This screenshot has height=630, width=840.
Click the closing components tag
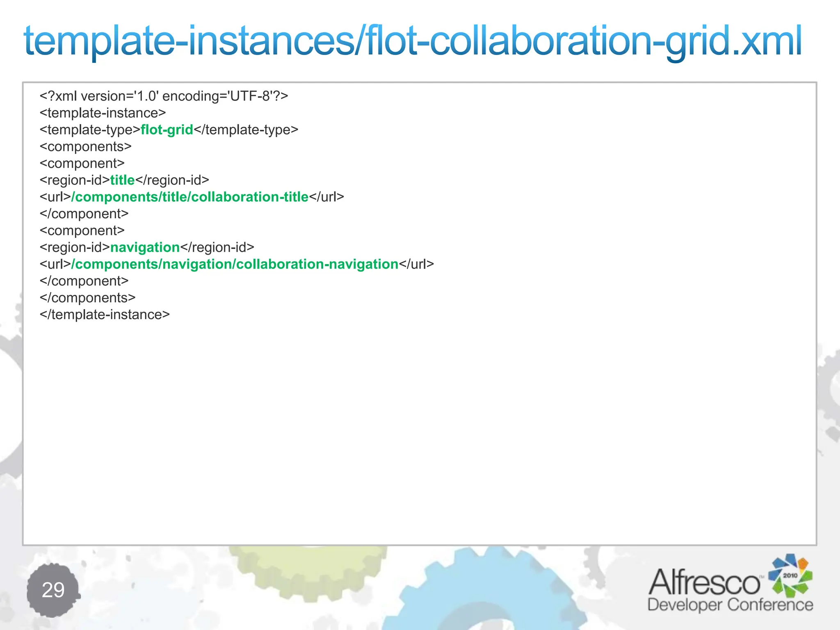(x=87, y=298)
